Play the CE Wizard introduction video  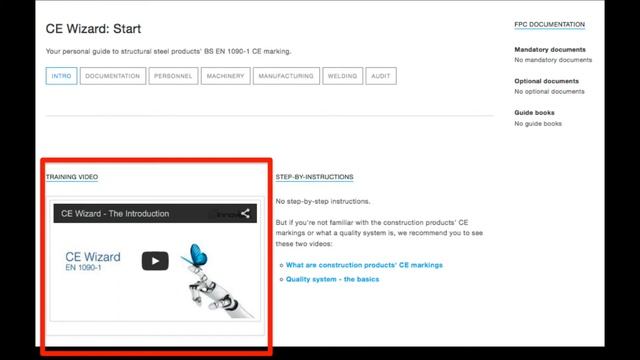[x=155, y=261]
